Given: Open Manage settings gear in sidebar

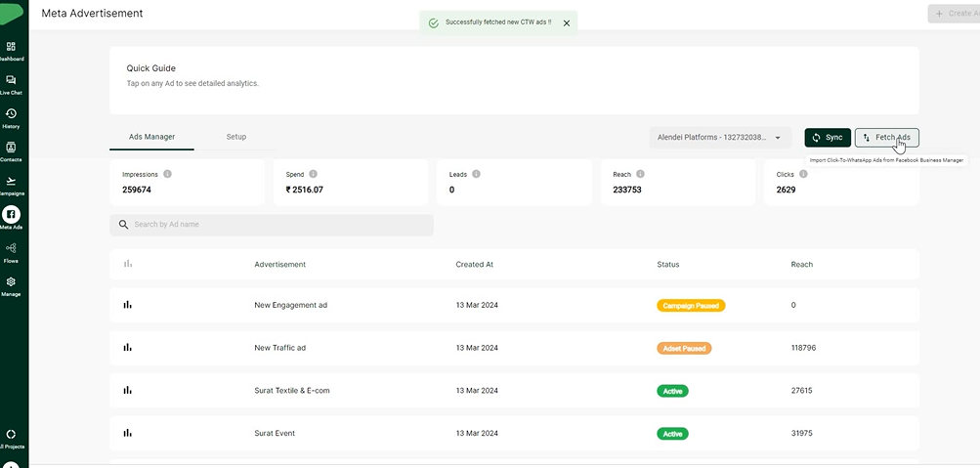Looking at the screenshot, I should tap(11, 281).
